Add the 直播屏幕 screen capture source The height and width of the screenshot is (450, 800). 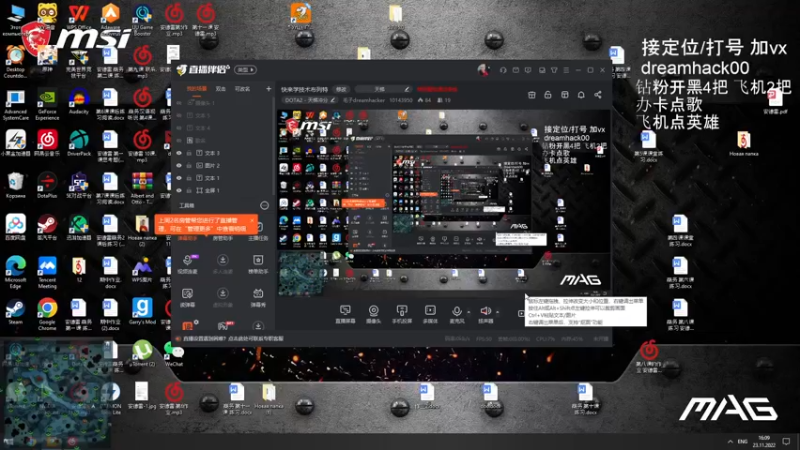345,314
